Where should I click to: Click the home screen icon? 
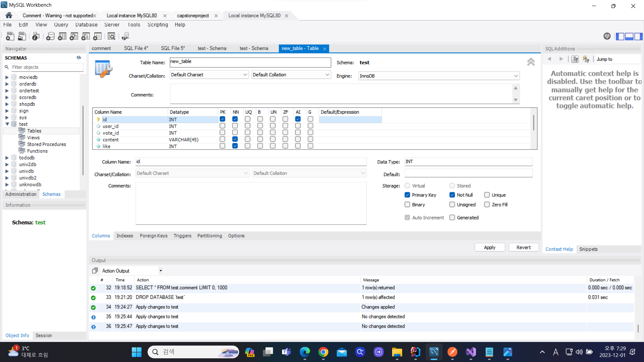tap(9, 15)
